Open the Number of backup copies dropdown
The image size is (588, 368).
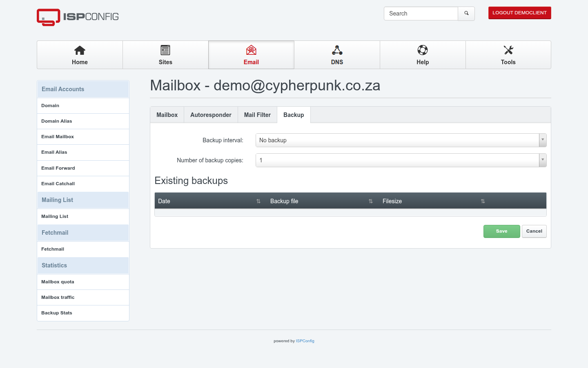pos(401,160)
